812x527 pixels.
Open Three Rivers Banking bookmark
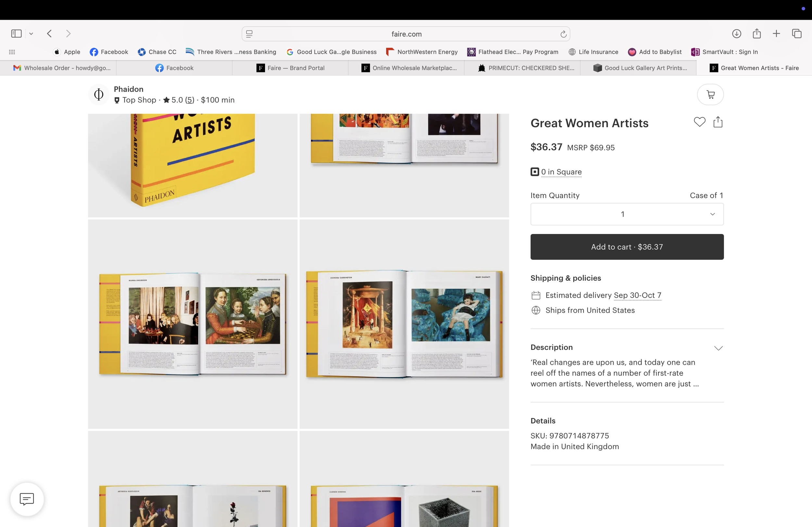pos(231,52)
